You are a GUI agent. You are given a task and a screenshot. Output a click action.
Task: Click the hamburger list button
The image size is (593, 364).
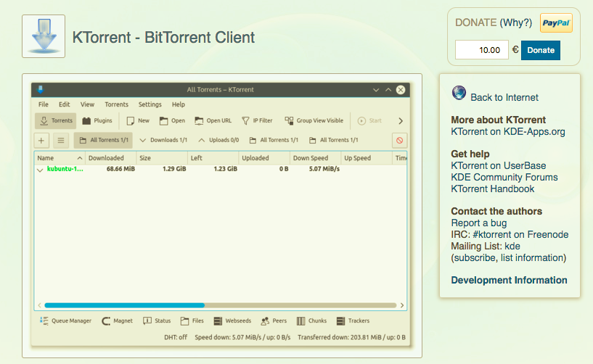(60, 141)
